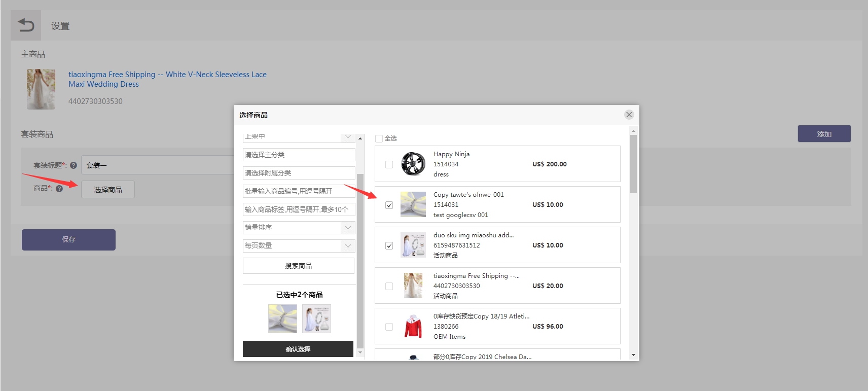Expand the 销量排序 sort dropdown
The width and height of the screenshot is (868, 391).
tap(348, 228)
